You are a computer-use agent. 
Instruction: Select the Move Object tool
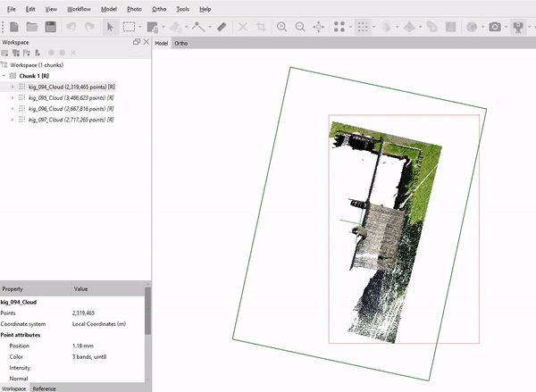[176, 27]
